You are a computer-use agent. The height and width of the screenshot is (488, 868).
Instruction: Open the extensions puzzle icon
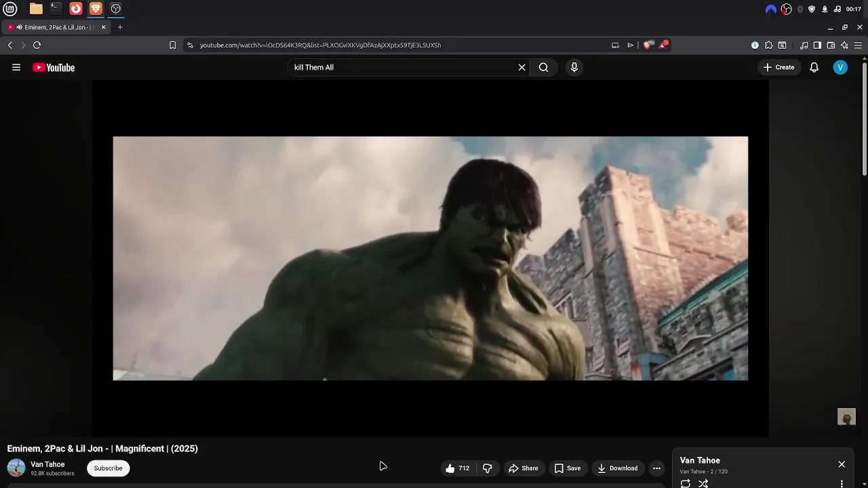[x=768, y=45]
